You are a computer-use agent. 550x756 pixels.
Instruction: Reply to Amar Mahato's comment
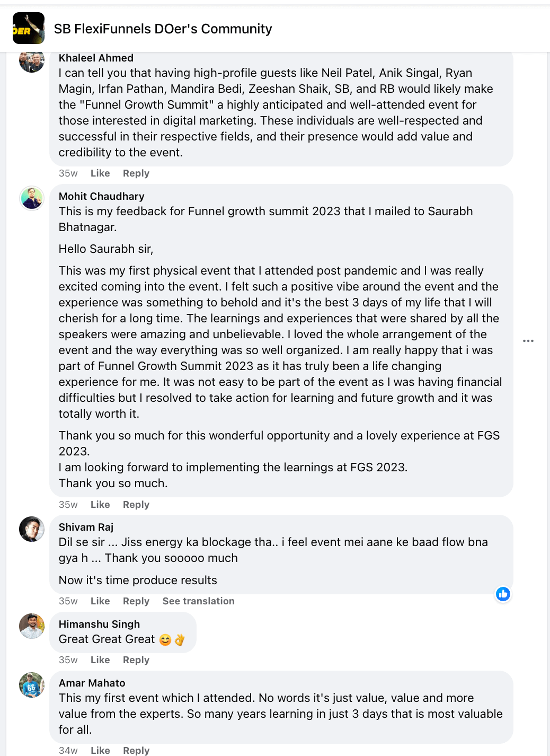(136, 750)
